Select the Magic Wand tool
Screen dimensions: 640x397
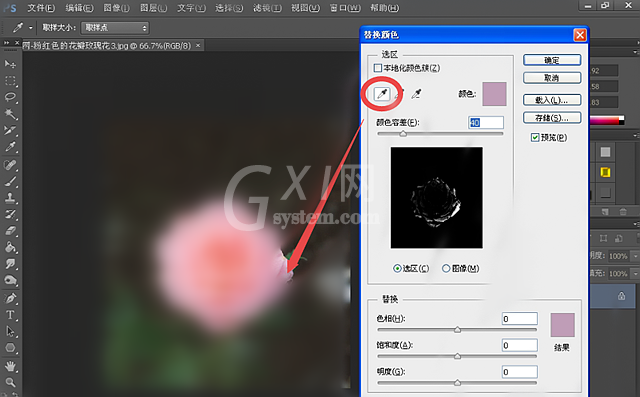tap(10, 113)
